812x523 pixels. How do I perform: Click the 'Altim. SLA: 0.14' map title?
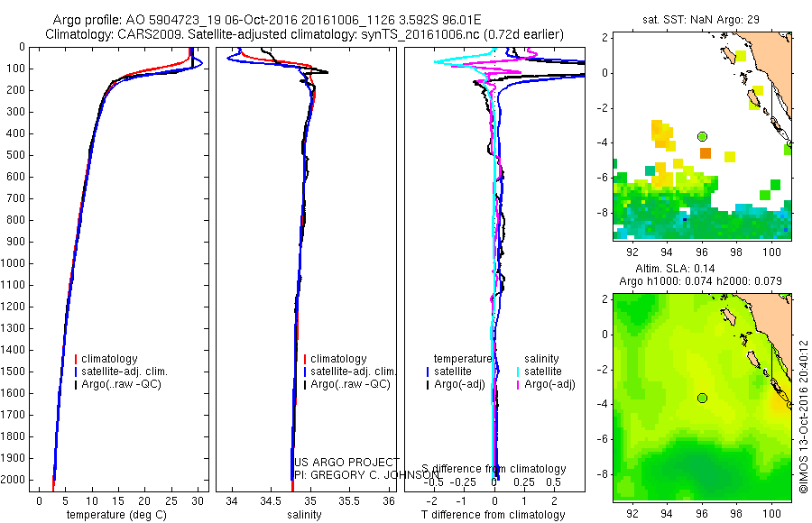(675, 269)
